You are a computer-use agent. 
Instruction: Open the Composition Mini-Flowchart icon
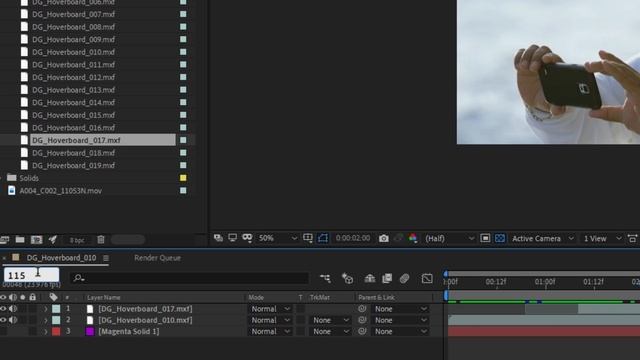click(325, 278)
